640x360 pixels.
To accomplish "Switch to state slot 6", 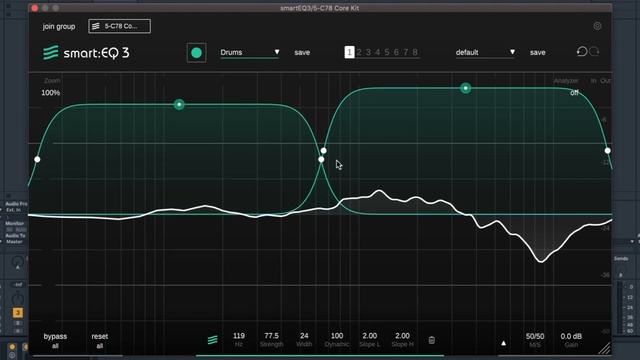I will click(396, 52).
